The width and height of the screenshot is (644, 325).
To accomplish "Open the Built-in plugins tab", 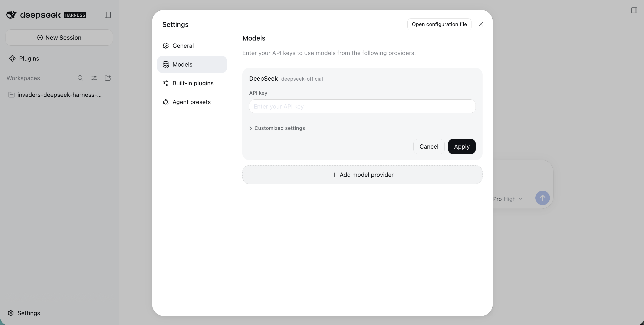I will [x=192, y=83].
